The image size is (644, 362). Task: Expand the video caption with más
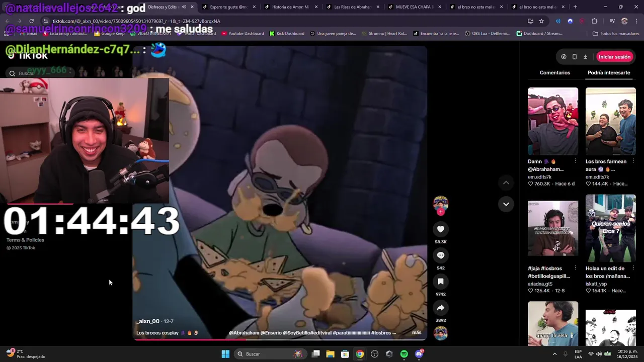click(417, 332)
